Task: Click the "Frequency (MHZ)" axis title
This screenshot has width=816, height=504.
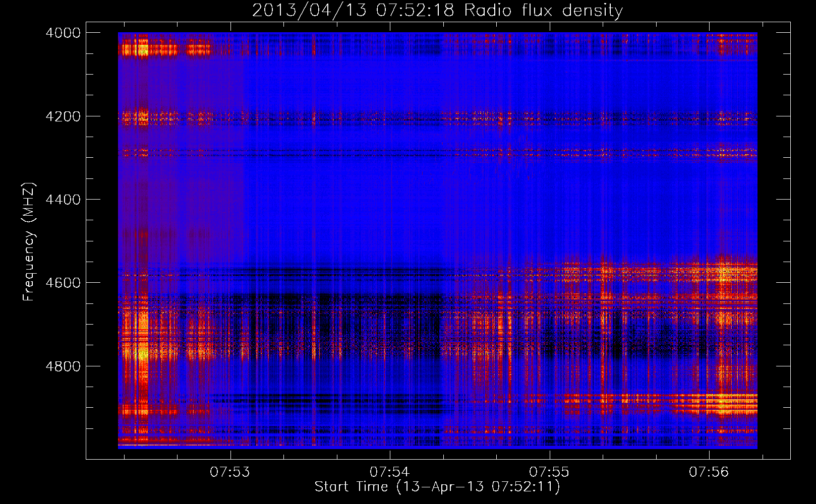Action: click(29, 242)
